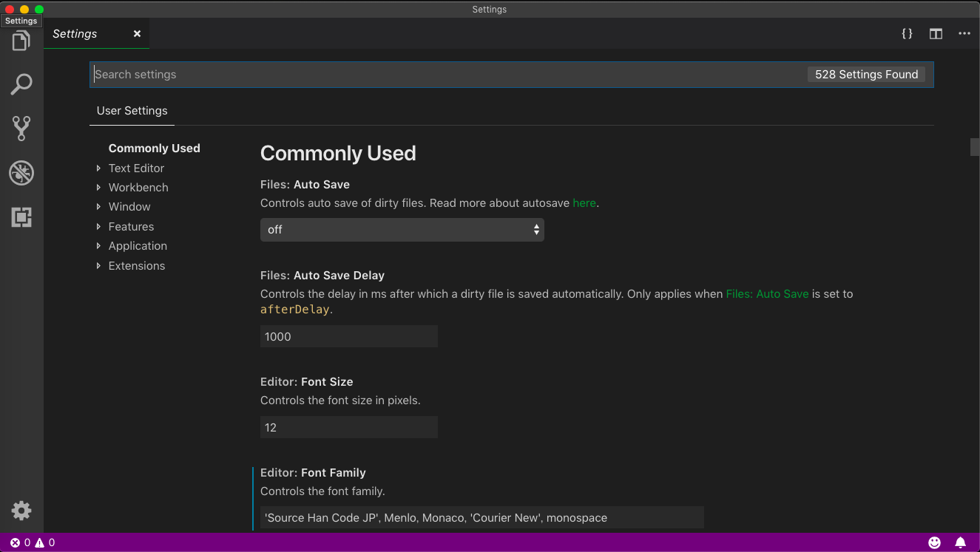
Task: Click the Font Family input field
Action: pos(482,517)
